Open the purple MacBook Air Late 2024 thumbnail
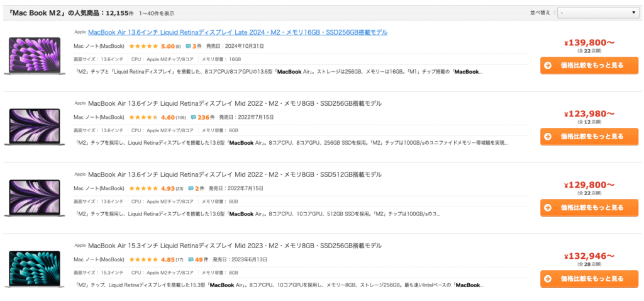644x301 pixels. (35, 56)
